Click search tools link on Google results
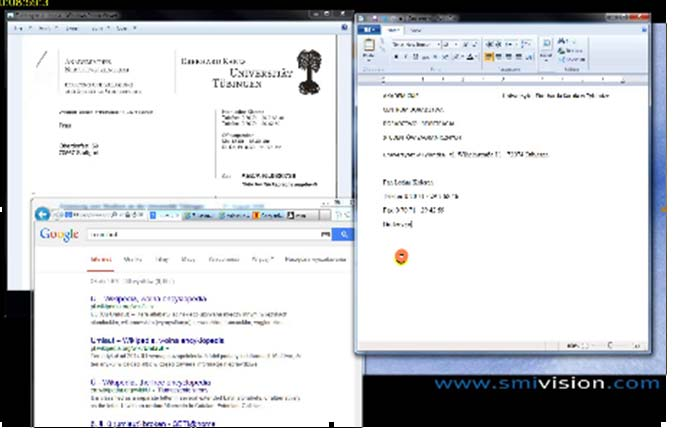Viewport: 676px width, 433px height. point(315,259)
